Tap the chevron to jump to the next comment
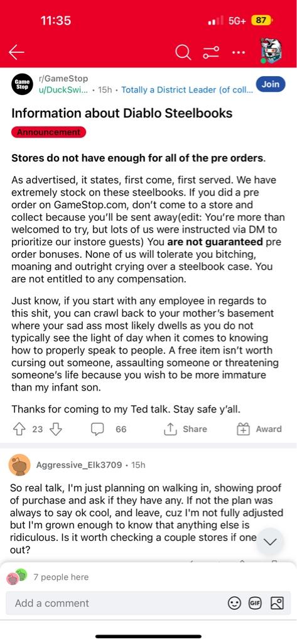Screen dimensions: 297x644 [x=269, y=541]
